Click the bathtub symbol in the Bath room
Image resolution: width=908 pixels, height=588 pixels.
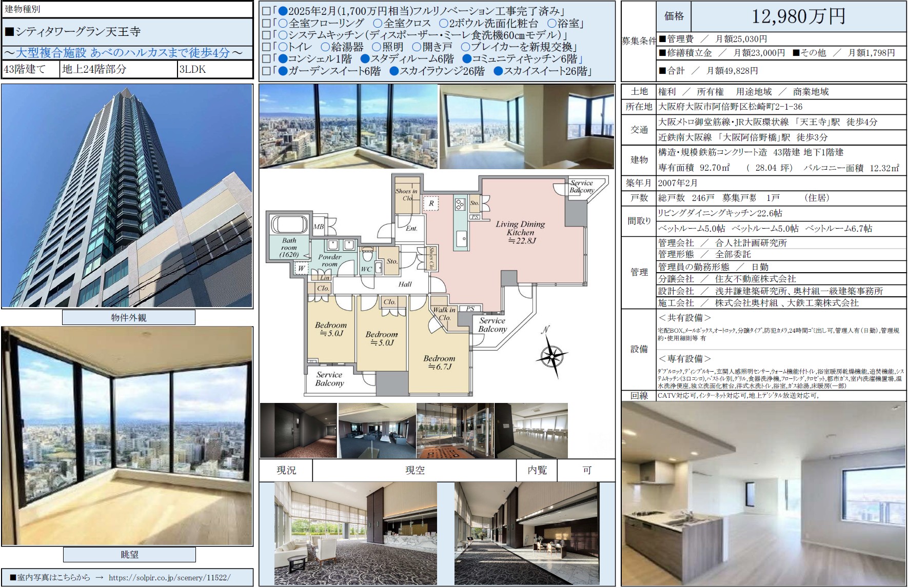289,225
